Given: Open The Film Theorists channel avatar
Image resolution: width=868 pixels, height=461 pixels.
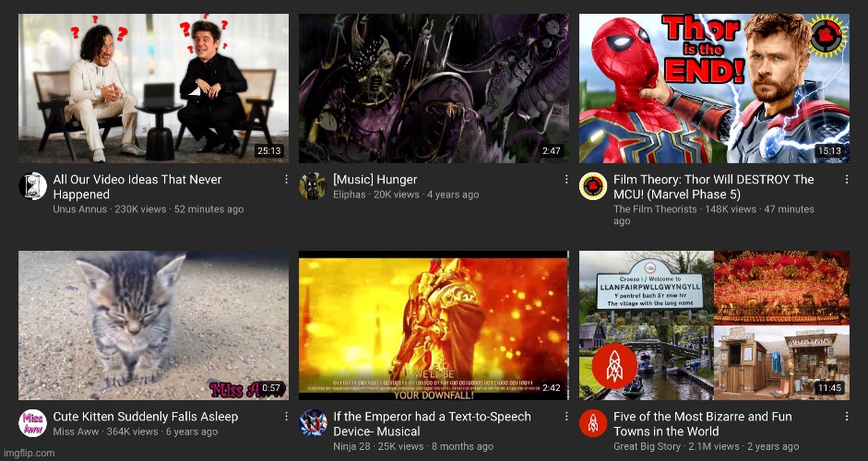Looking at the screenshot, I should tap(593, 186).
